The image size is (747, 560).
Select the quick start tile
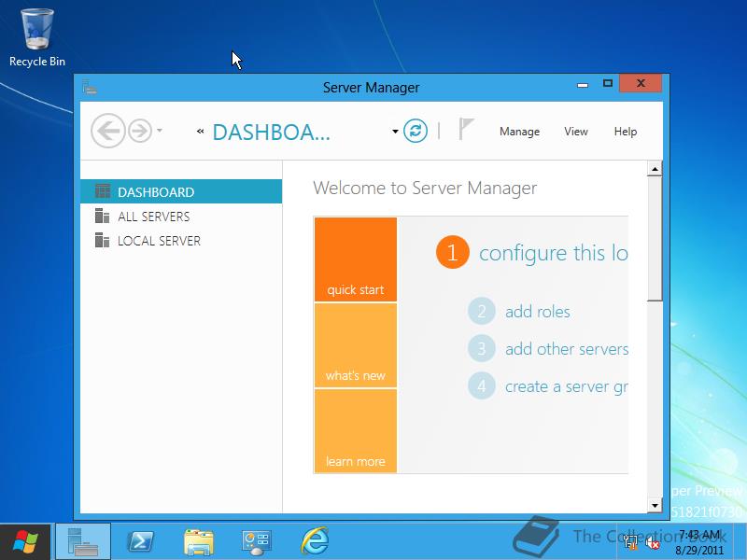(x=356, y=259)
